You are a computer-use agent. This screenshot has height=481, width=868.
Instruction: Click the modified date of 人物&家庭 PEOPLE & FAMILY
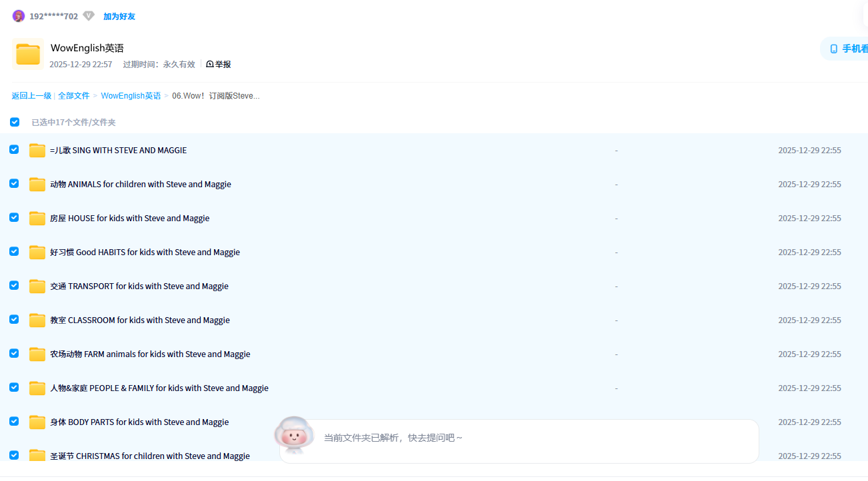(809, 388)
